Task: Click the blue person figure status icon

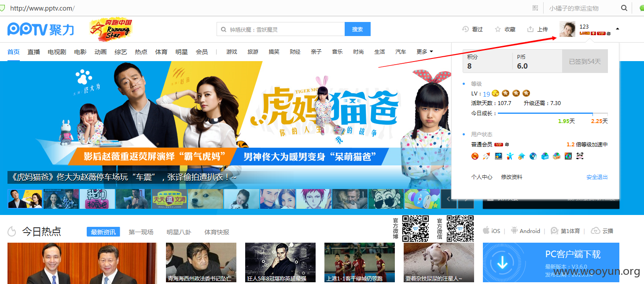Action: click(510, 156)
